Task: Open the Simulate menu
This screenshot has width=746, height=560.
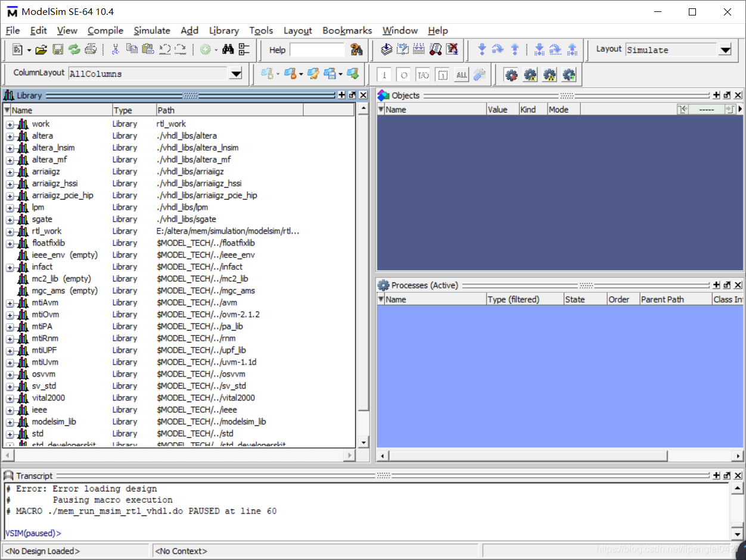Action: click(152, 30)
